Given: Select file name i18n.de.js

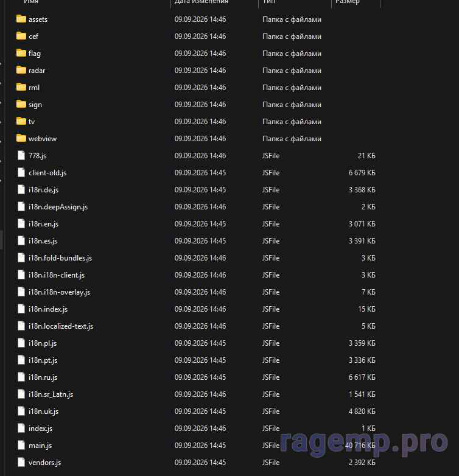Looking at the screenshot, I should coord(44,190).
